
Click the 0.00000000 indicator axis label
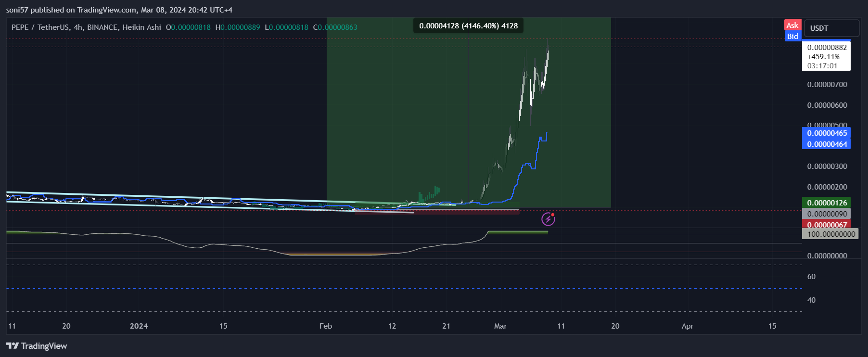[x=827, y=256]
